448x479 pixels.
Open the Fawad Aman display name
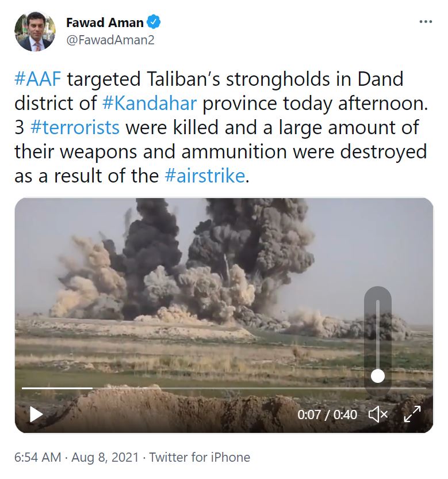click(x=105, y=22)
